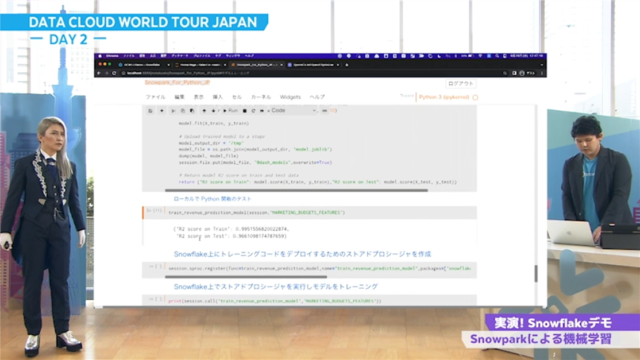Move selected cell down with arrow icon

coord(213,111)
